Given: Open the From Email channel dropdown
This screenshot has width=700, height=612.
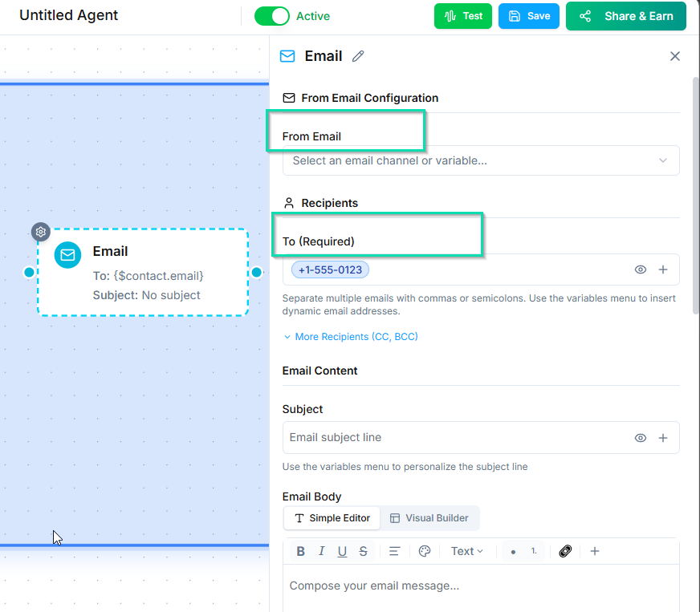Looking at the screenshot, I should [x=480, y=160].
